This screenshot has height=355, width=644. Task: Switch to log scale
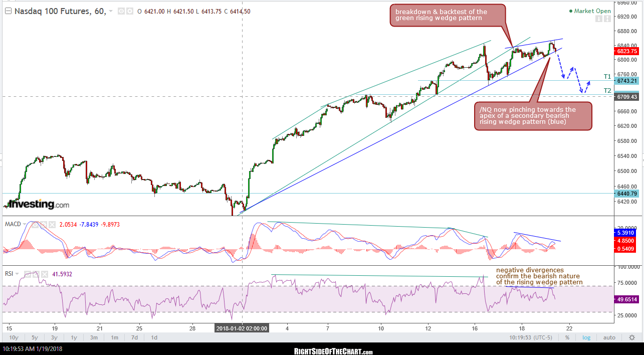tap(586, 337)
